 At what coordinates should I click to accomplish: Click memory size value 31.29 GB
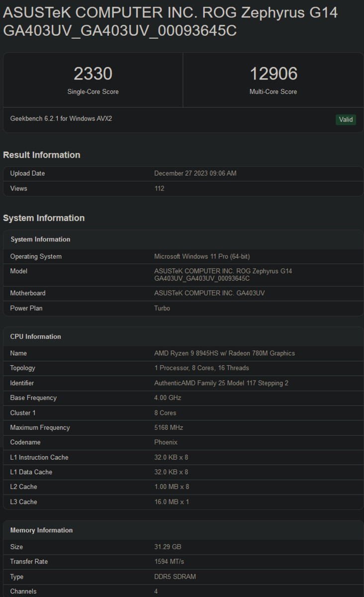168,547
